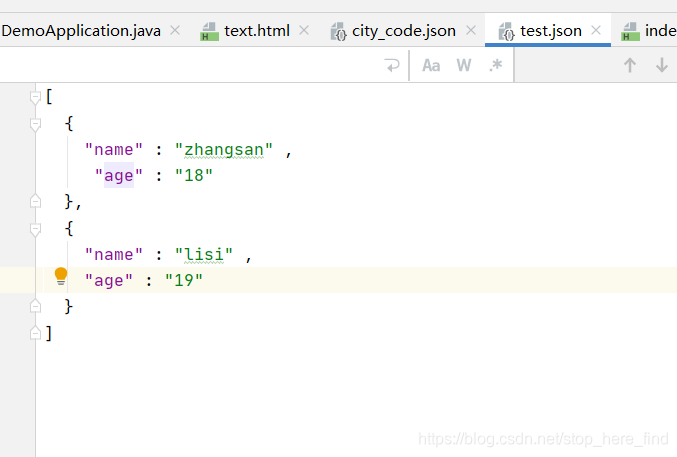The width and height of the screenshot is (677, 457).
Task: Click the partially visible index HTML tab icon
Action: pos(630,32)
